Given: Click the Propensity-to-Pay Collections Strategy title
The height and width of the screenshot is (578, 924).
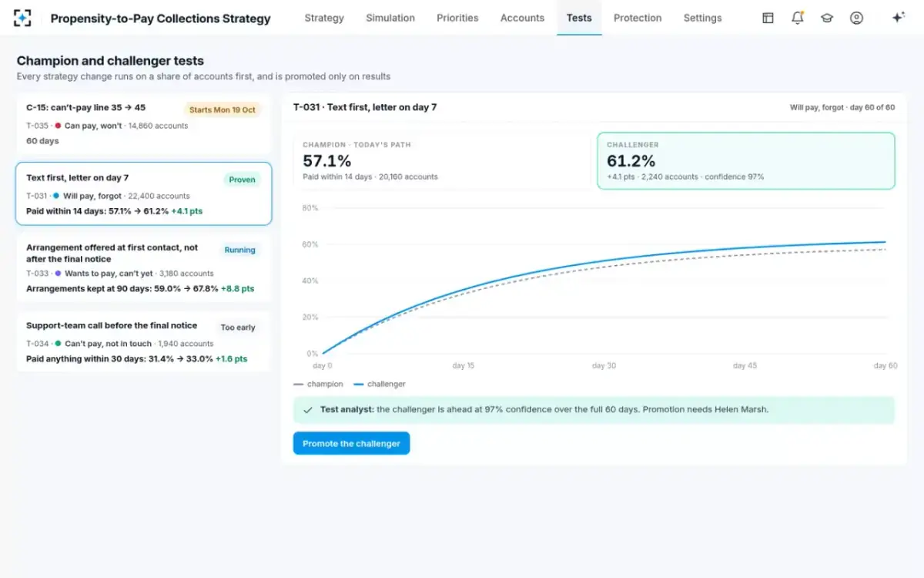Looking at the screenshot, I should [160, 18].
